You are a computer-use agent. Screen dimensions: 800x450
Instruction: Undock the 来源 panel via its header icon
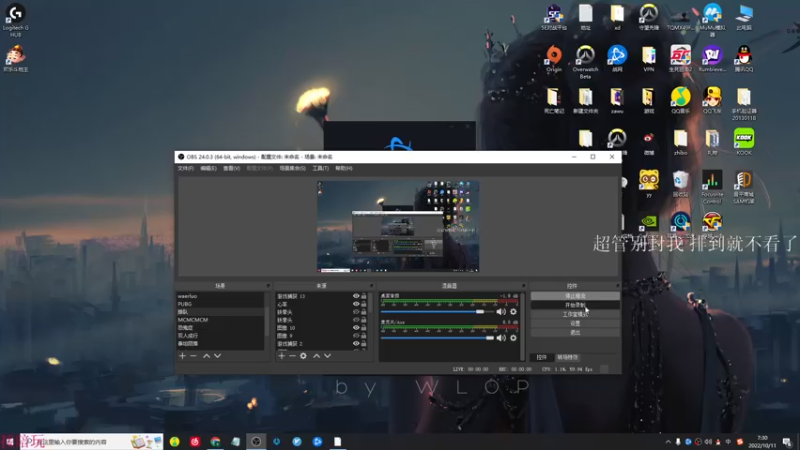[x=371, y=286]
